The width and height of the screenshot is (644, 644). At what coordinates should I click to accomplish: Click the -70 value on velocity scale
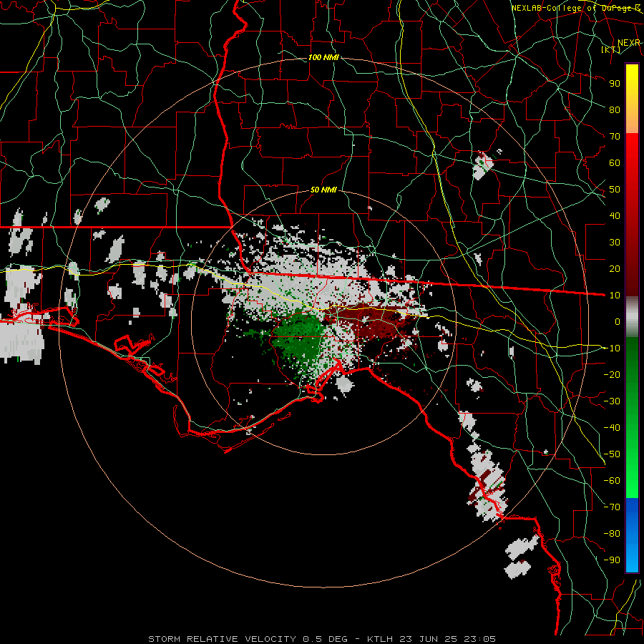point(612,507)
